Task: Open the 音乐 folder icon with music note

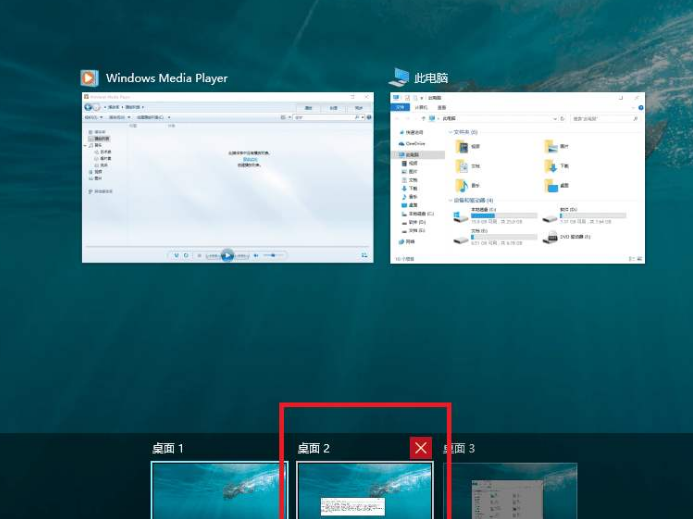Action: coord(461,185)
